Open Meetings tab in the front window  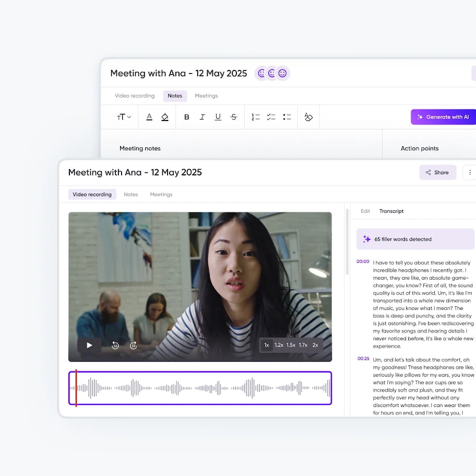pyautogui.click(x=161, y=194)
